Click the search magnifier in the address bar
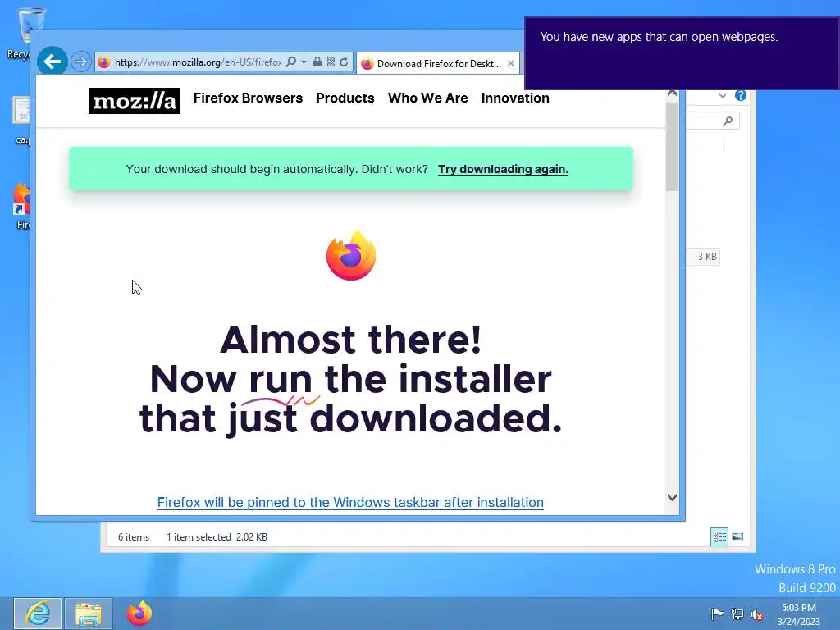 click(291, 62)
